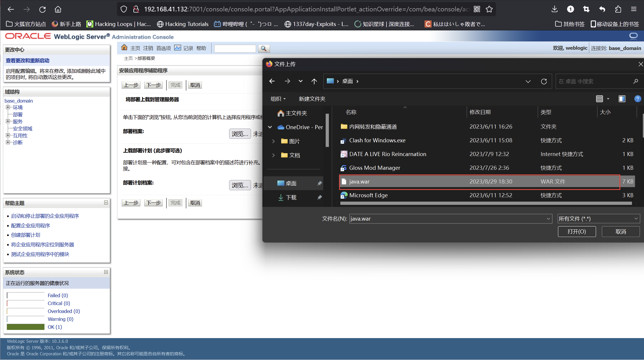This screenshot has width=644, height=360.
Task: Toggle the preview pane in file dialog
Action: pos(622,99)
